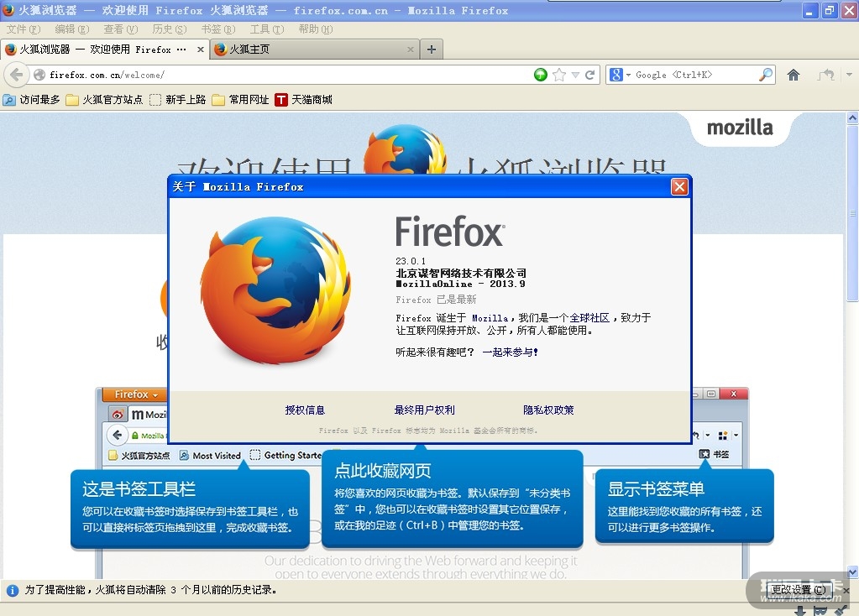Viewport: 859px width, 616px height.
Task: Switch to the 火狐主页 tab
Action: 314,50
